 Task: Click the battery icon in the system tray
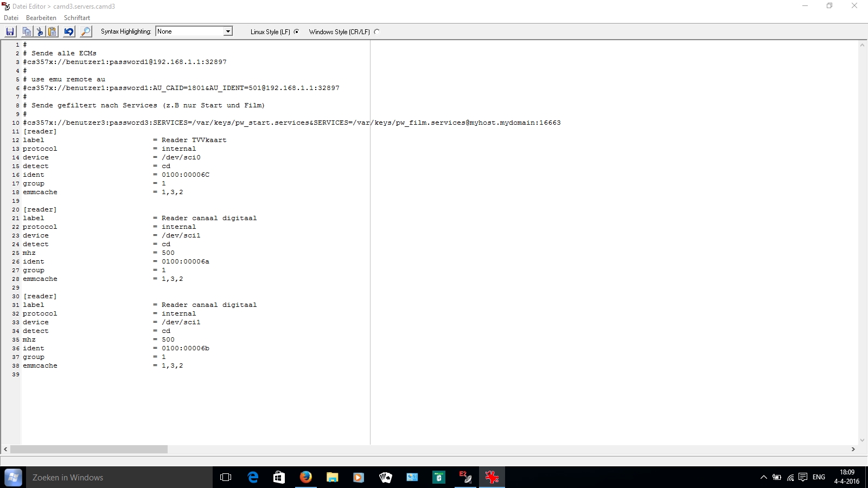pyautogui.click(x=777, y=477)
